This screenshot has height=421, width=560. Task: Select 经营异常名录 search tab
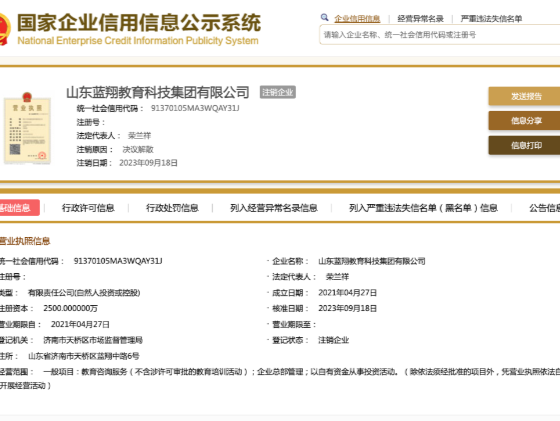(420, 19)
